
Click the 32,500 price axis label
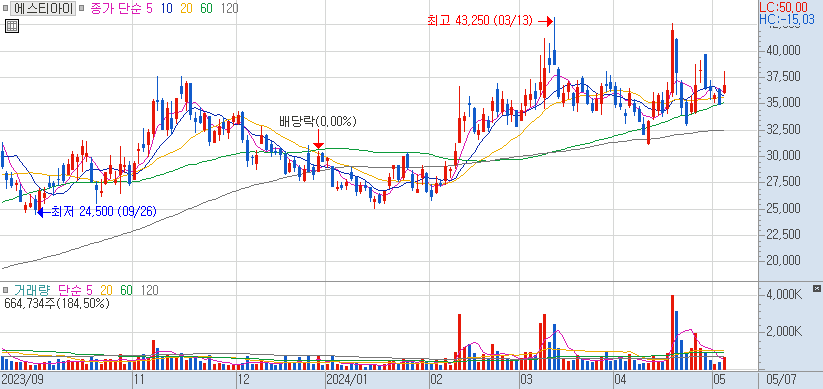pyautogui.click(x=783, y=129)
